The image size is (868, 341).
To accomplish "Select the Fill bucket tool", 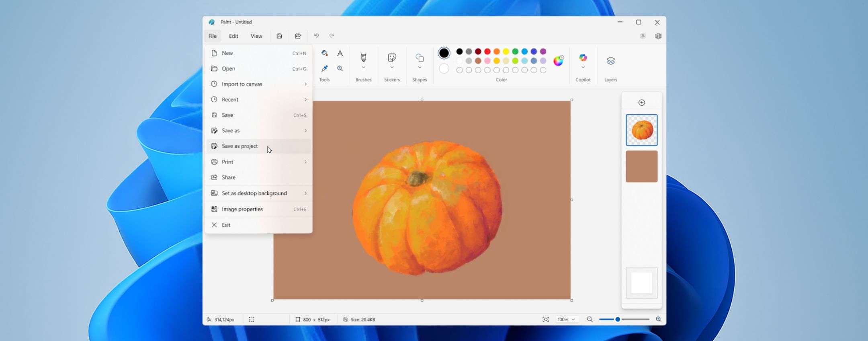I will pyautogui.click(x=324, y=53).
